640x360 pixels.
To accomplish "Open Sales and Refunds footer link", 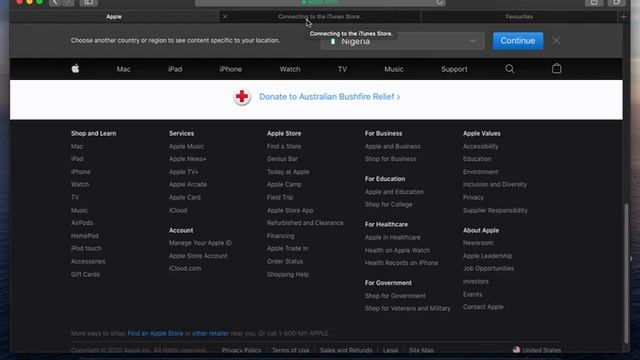I will point(346,350).
